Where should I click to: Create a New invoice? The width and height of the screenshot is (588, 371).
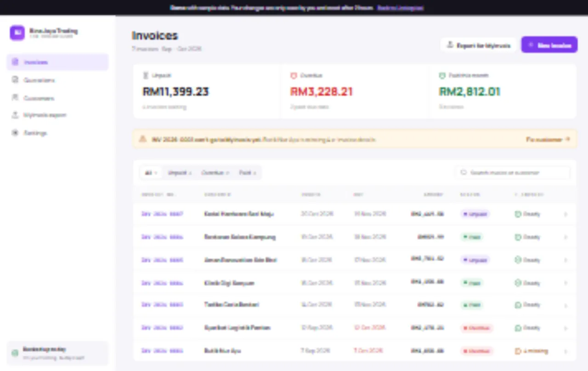549,45
